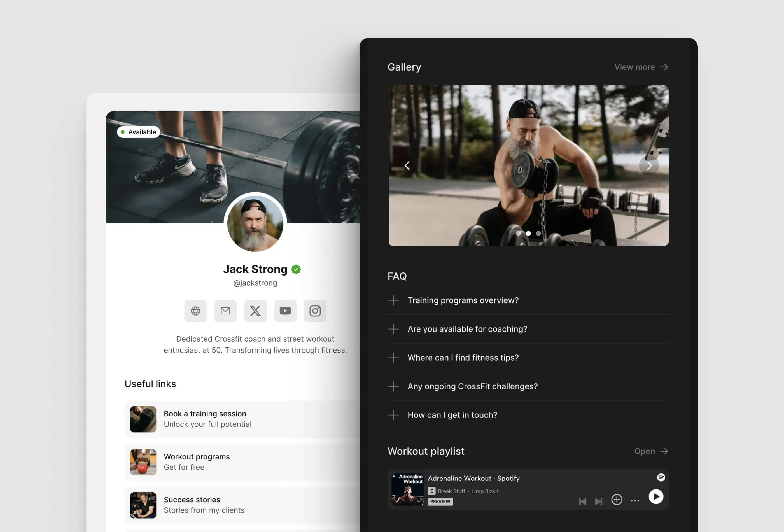Click the Instagram icon
Viewport: 784px width, 532px height.
pos(314,311)
